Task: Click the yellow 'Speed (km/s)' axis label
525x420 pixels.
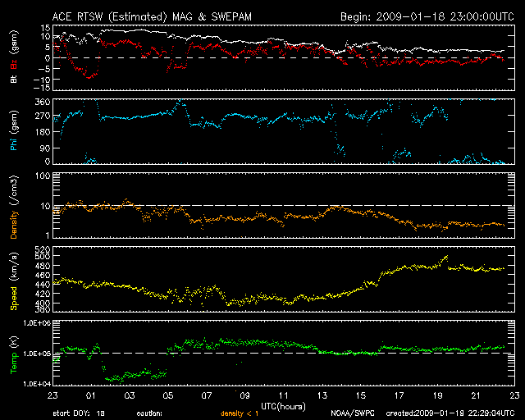Action: (x=14, y=281)
